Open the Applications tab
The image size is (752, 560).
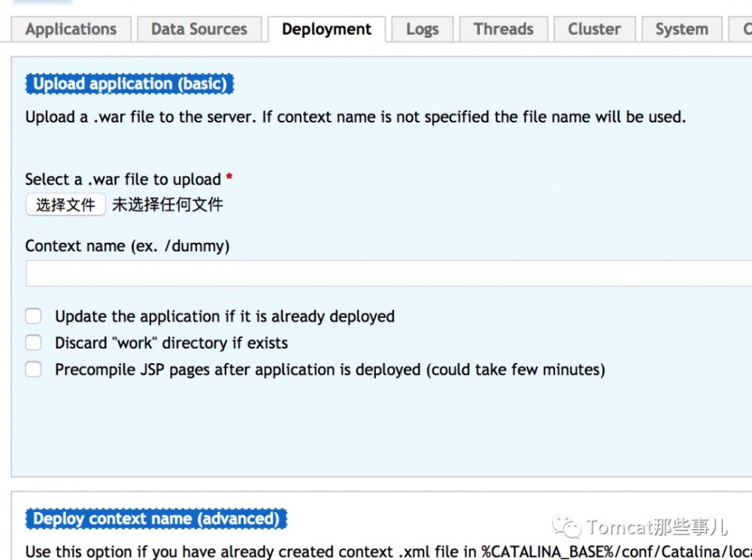tap(71, 29)
